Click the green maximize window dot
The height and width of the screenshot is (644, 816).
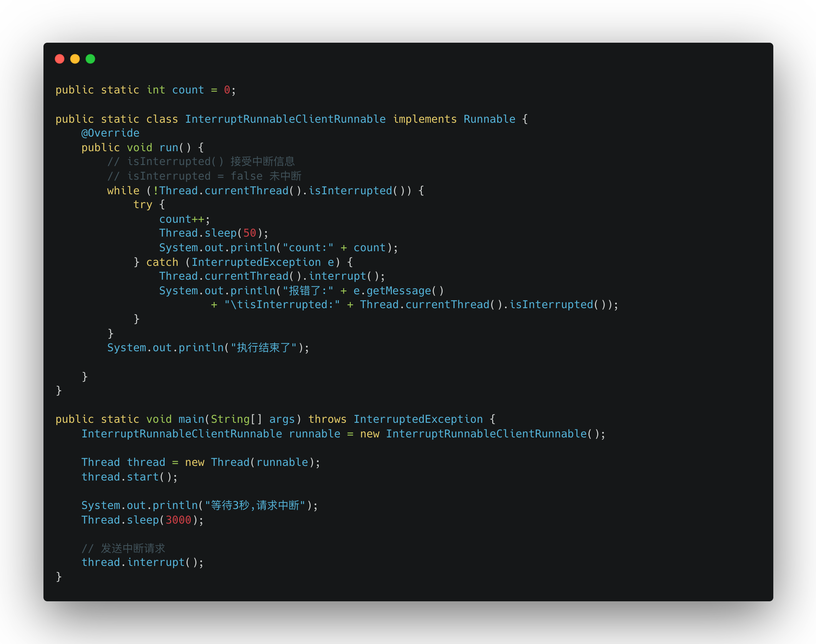pyautogui.click(x=90, y=59)
